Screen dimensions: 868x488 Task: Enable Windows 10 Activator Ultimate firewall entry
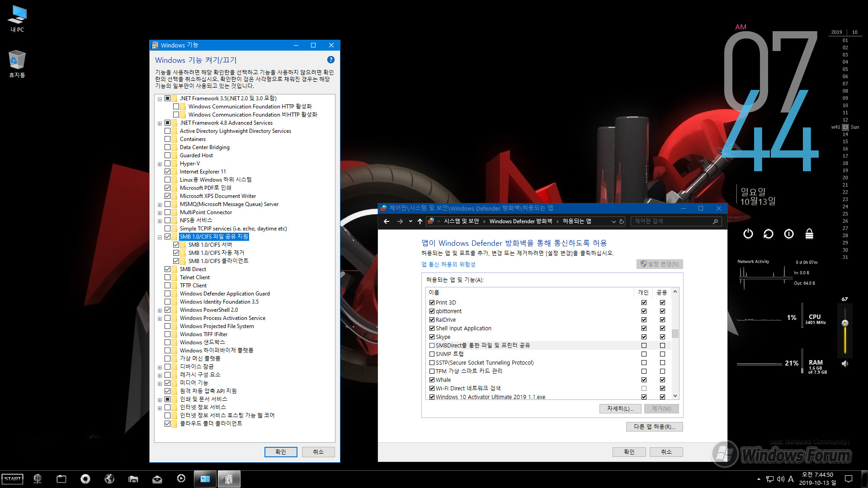431,396
